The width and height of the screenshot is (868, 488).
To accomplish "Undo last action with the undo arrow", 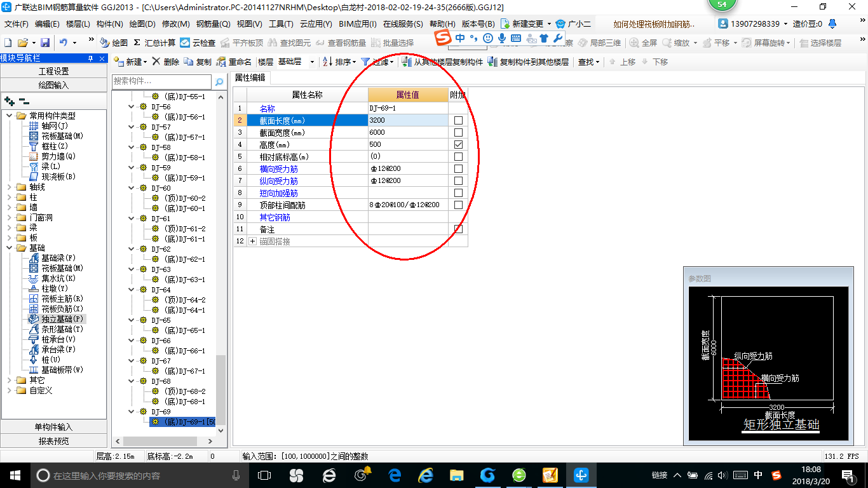I will point(64,43).
